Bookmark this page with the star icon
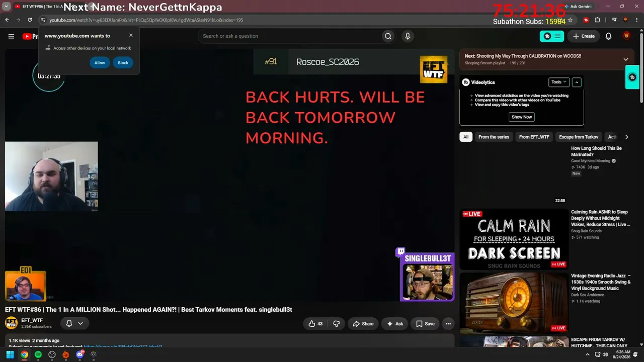The width and height of the screenshot is (644, 362). [570, 20]
